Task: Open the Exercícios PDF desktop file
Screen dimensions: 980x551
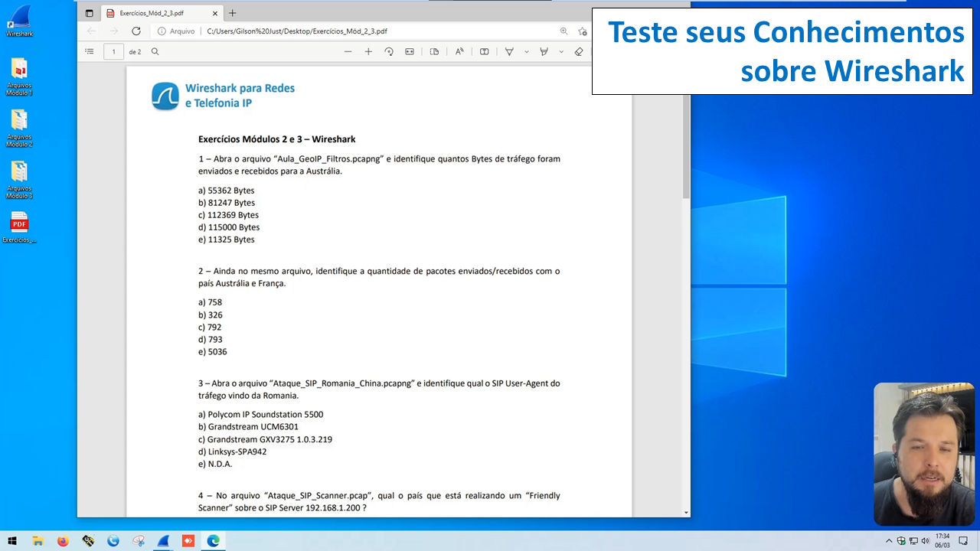Action: coord(19,227)
